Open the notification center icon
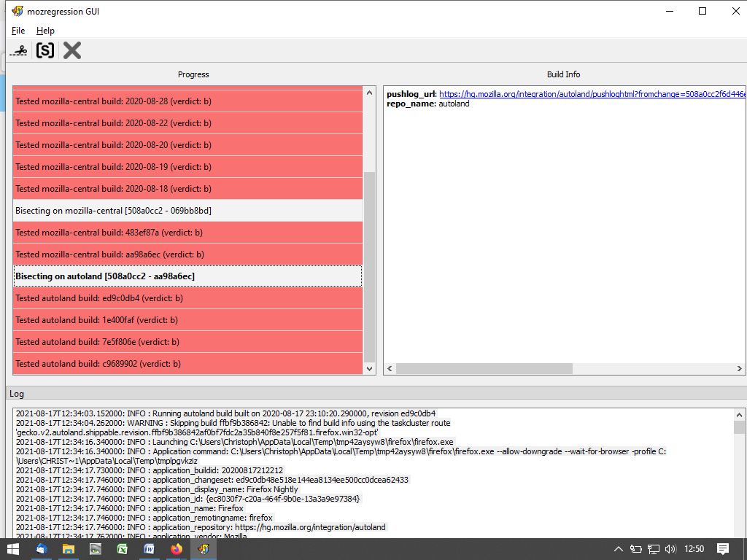Viewport: 747px width, 560px height. click(x=722, y=549)
